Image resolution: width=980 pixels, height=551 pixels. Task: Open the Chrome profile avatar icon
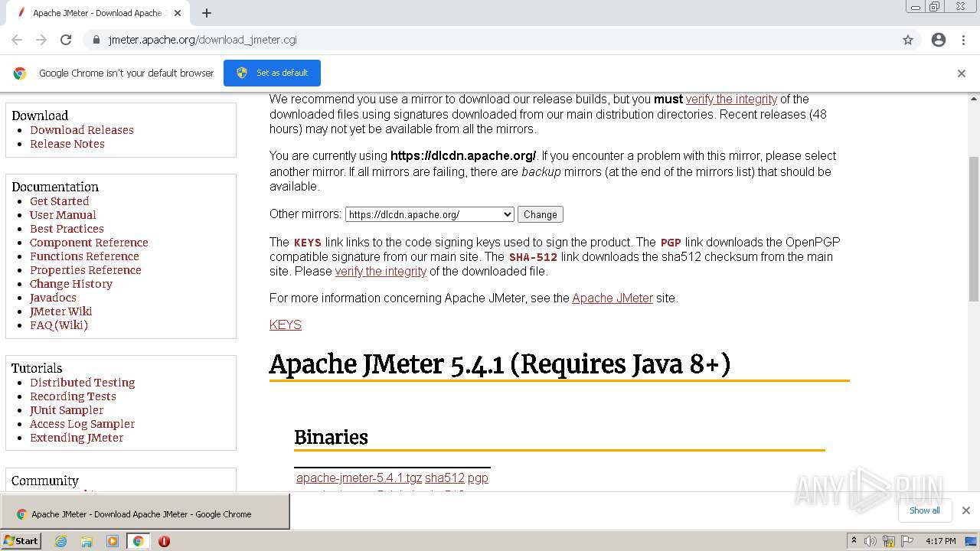[939, 40]
